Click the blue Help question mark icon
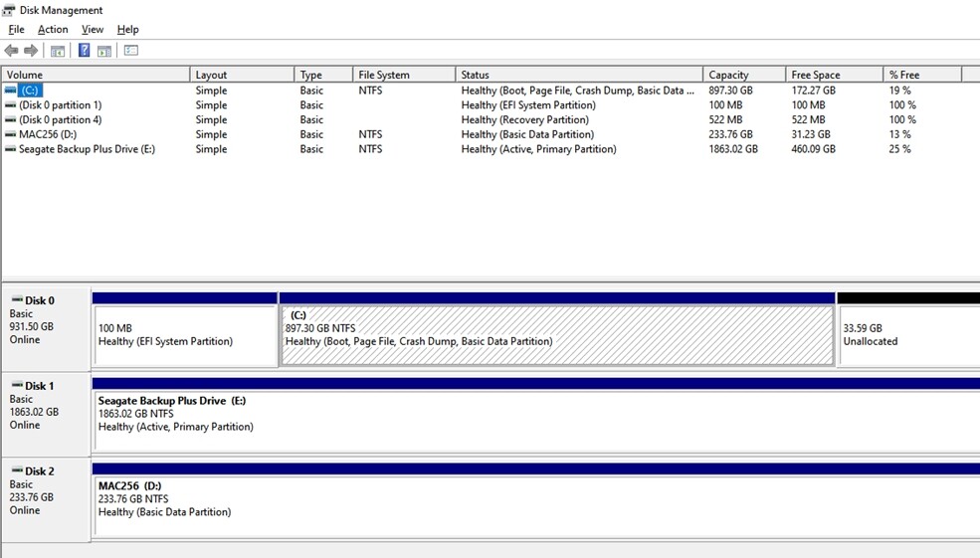980x558 pixels. pos(85,51)
